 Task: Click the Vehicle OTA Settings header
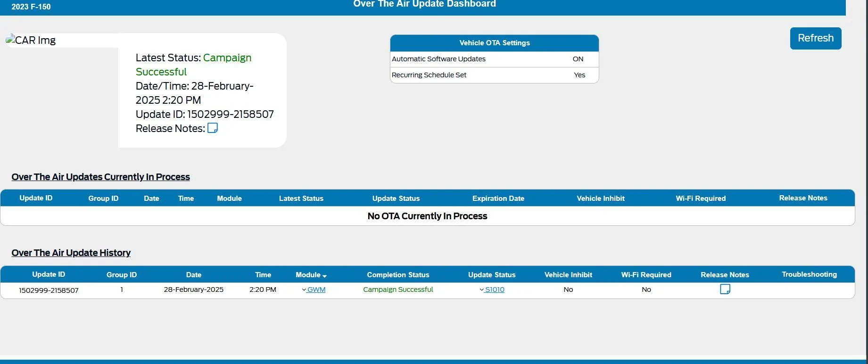click(495, 43)
